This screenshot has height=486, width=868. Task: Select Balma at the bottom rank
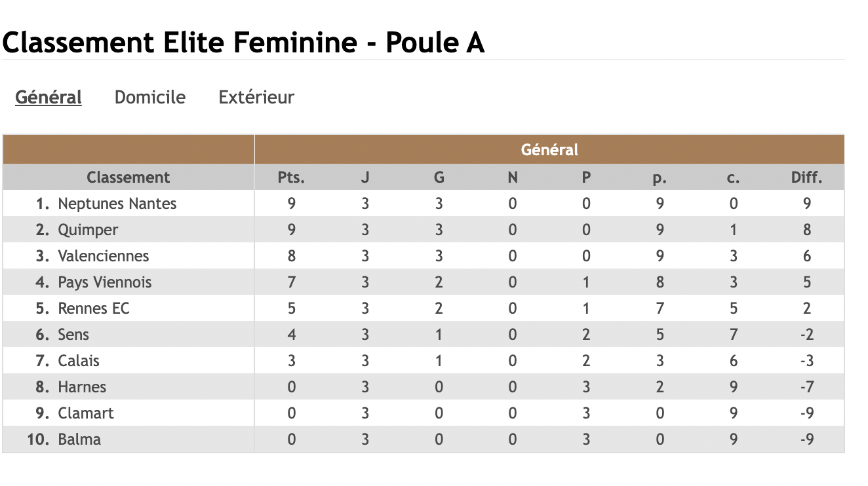[79, 439]
